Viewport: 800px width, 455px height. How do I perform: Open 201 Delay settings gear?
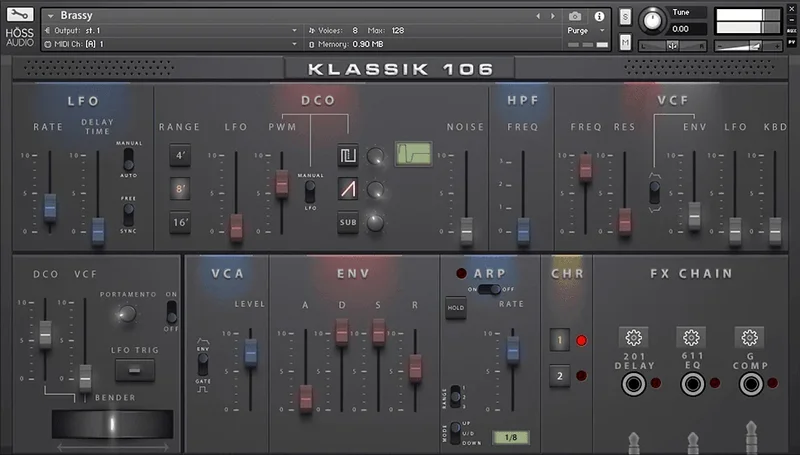(634, 338)
